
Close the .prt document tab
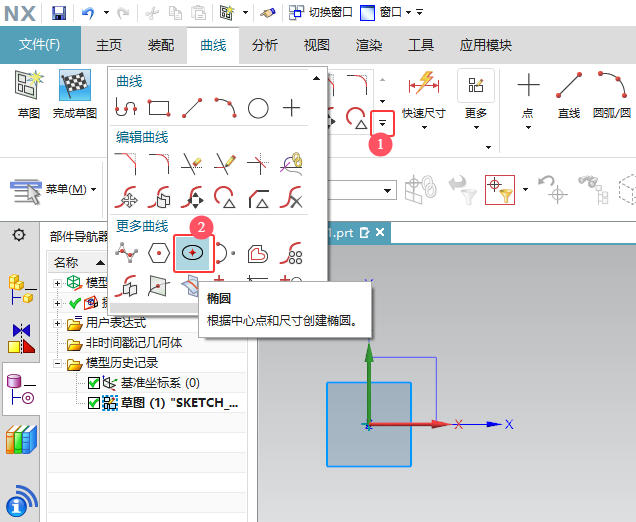tap(380, 232)
